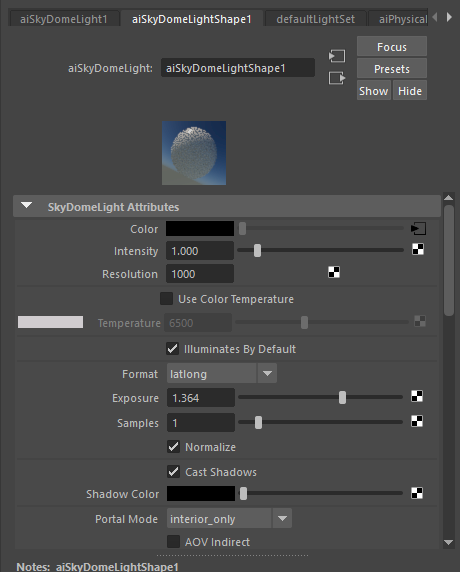Click the Shadow Color slider handle
The height and width of the screenshot is (572, 460).
(243, 494)
